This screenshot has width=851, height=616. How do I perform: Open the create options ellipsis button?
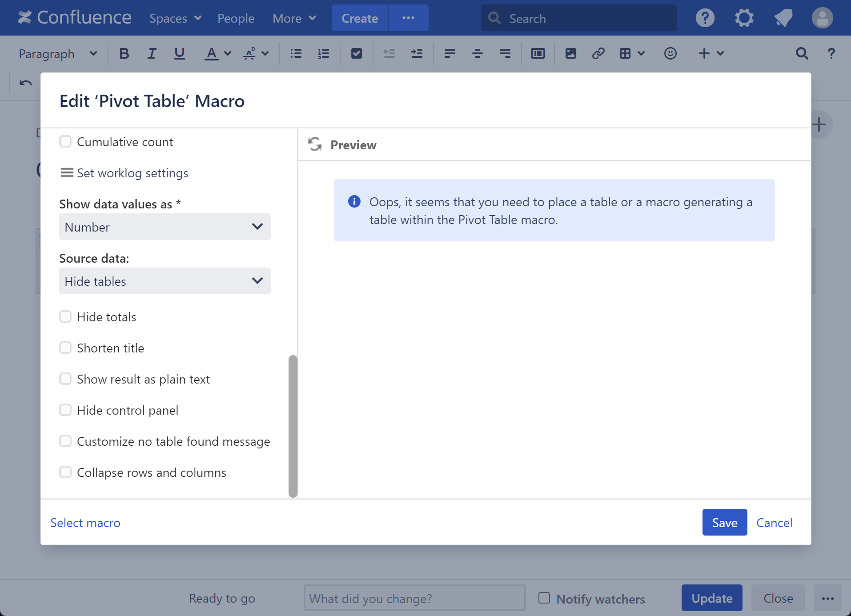pos(409,18)
